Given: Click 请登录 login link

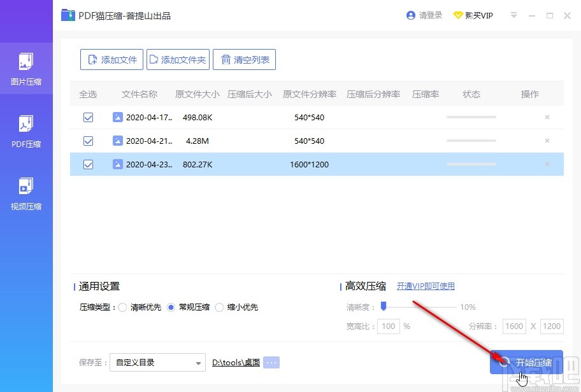Looking at the screenshot, I should point(431,15).
